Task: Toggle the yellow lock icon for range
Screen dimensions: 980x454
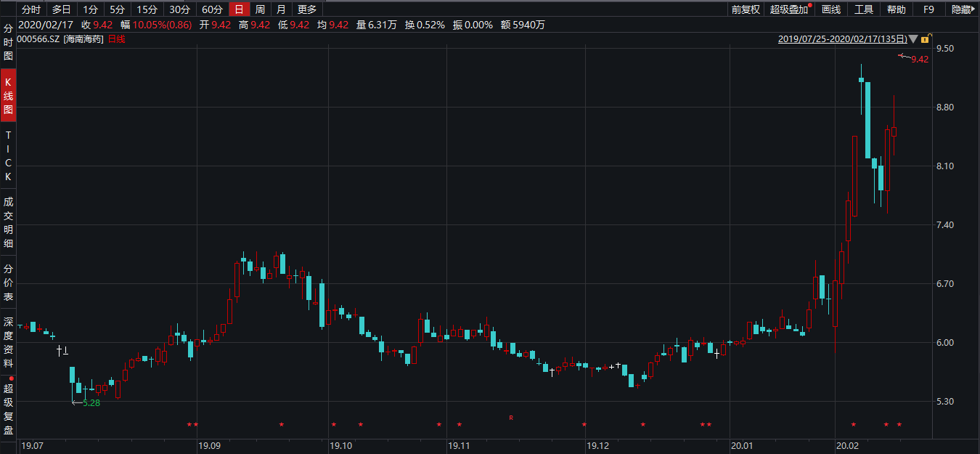Action: (x=926, y=39)
